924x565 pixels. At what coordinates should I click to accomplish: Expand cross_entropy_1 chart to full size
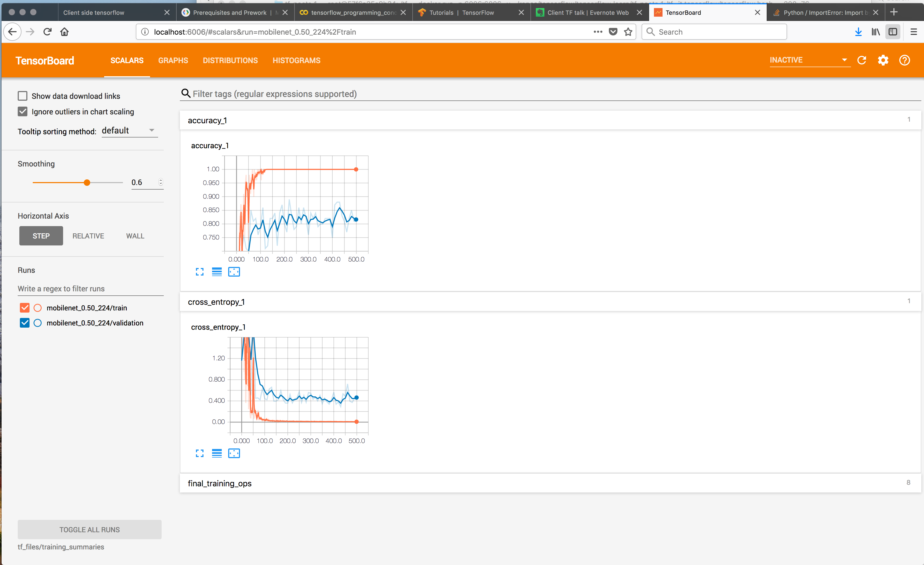[x=199, y=454]
